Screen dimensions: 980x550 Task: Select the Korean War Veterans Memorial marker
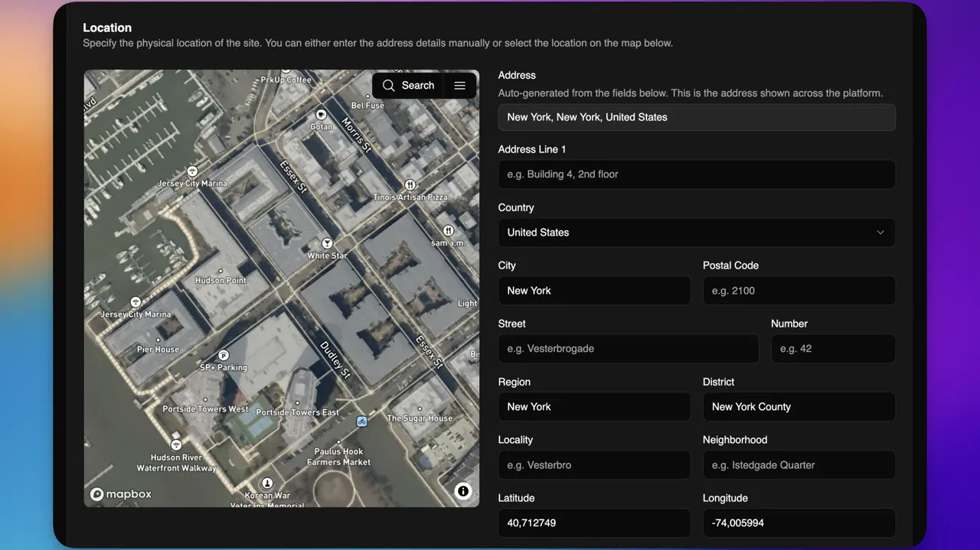[x=267, y=483]
